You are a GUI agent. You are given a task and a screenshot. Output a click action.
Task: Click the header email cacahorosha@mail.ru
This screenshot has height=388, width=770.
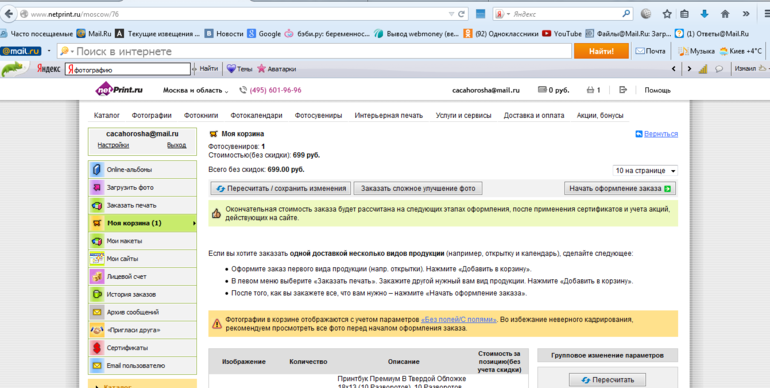(x=486, y=90)
